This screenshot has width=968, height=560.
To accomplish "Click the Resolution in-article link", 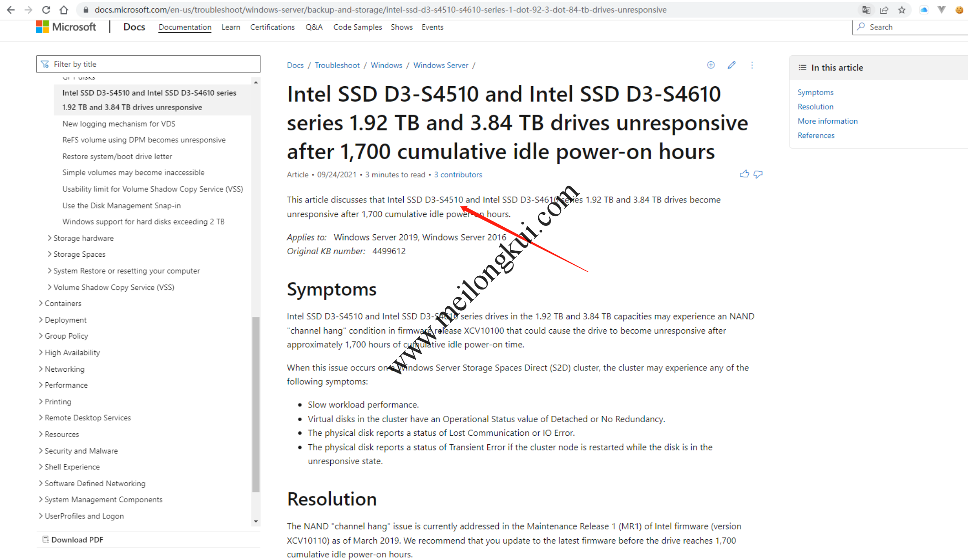I will 815,106.
